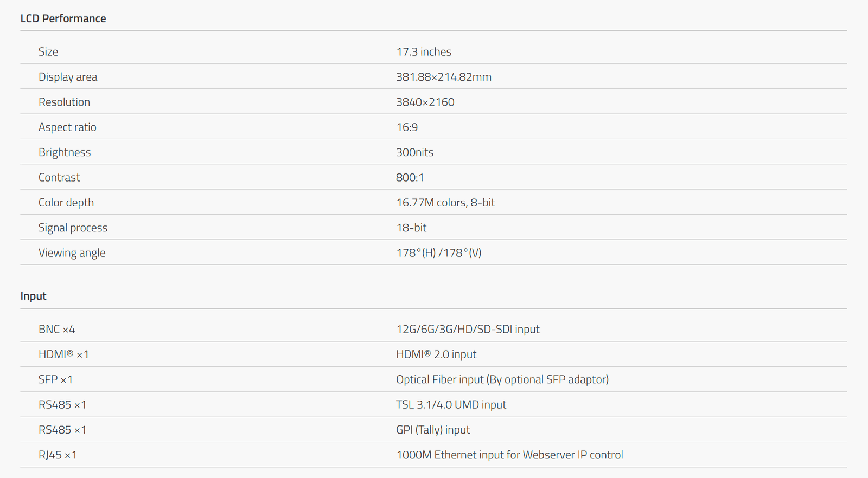868x478 pixels.
Task: Click the 3840×2160 resolution value
Action: [425, 102]
